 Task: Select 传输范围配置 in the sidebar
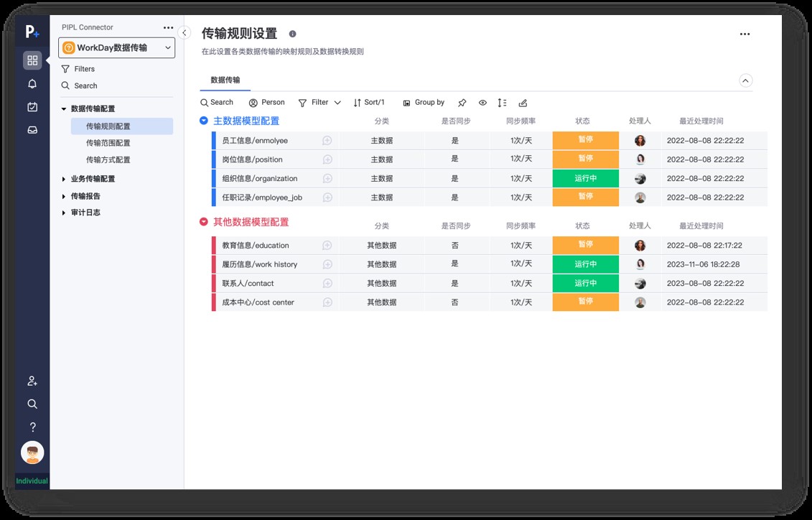[108, 143]
